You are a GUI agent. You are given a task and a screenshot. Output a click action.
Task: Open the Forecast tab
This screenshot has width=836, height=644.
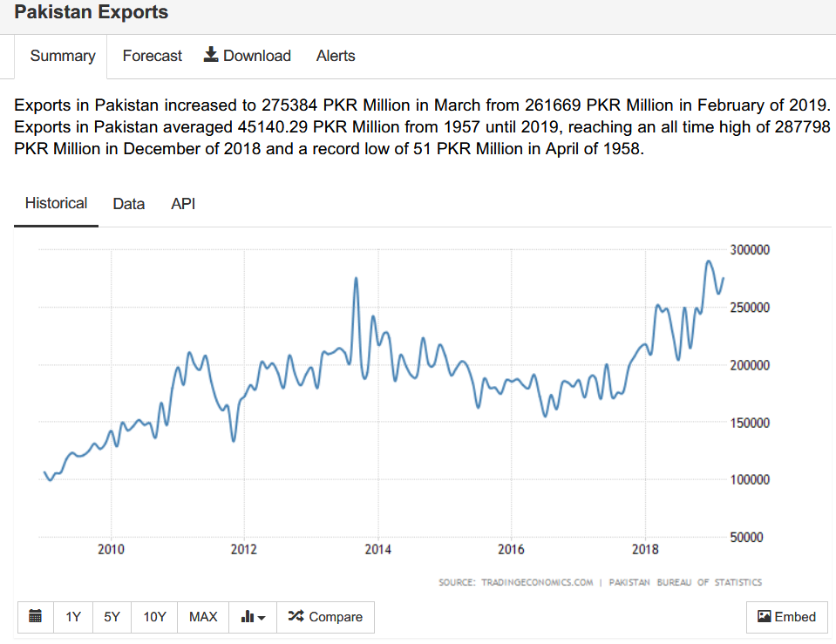152,56
